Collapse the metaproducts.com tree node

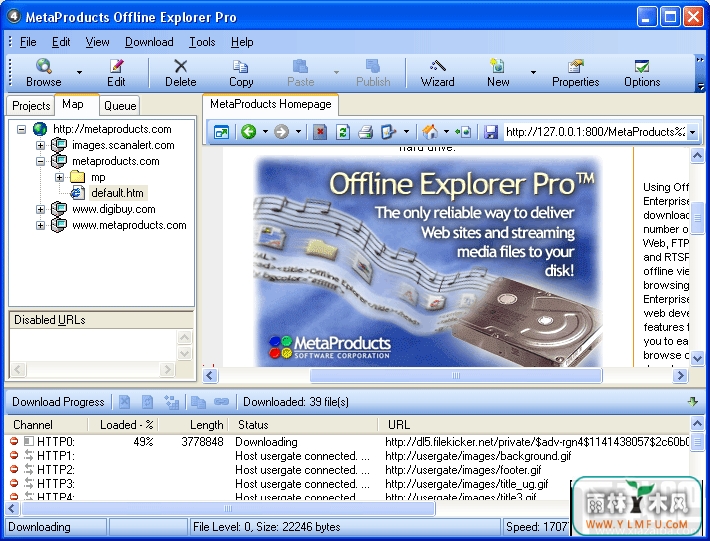click(x=40, y=161)
